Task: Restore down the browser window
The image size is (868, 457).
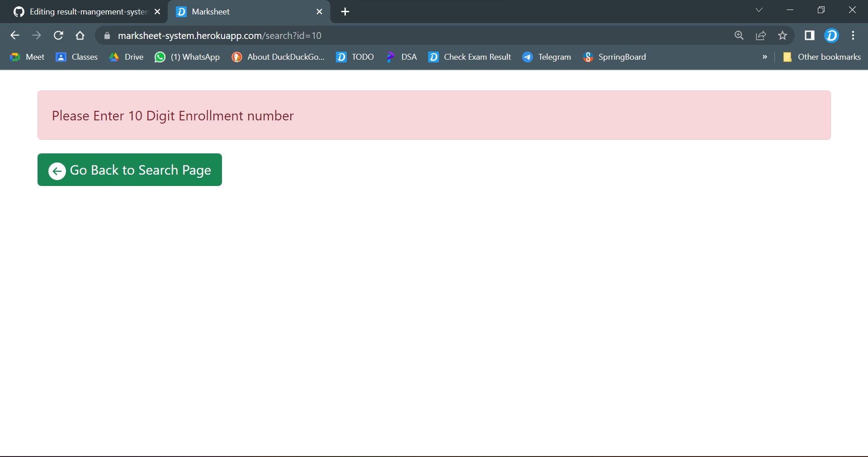Action: coord(821,10)
